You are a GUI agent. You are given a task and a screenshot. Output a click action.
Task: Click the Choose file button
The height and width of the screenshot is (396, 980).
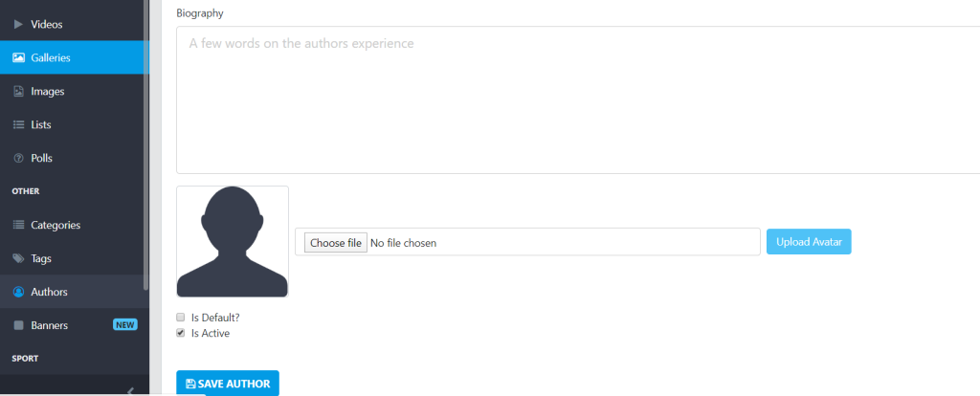[x=336, y=242]
